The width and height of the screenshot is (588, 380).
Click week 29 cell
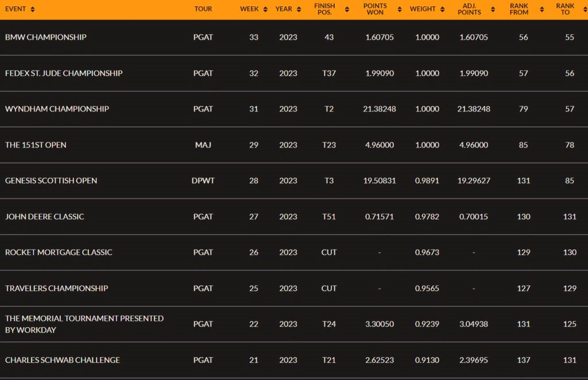click(254, 145)
